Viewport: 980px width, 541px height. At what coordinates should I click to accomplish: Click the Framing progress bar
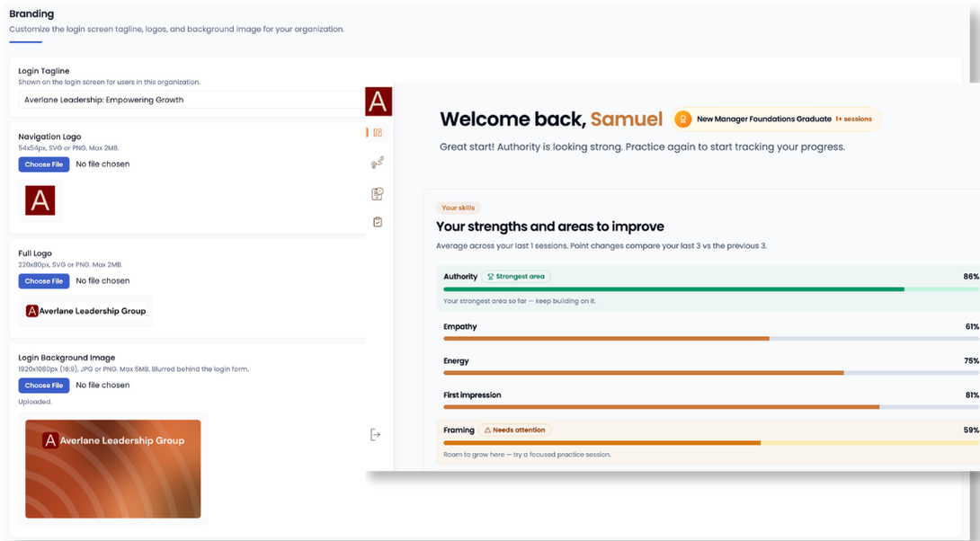tap(712, 443)
